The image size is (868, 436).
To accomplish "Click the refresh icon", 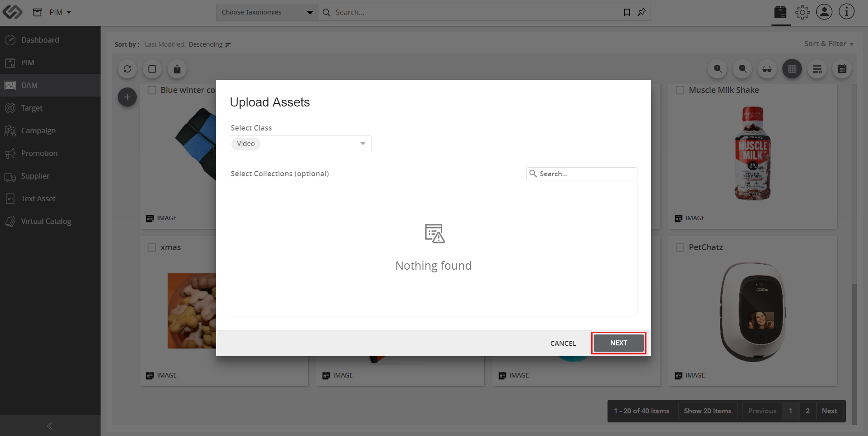I will (127, 69).
